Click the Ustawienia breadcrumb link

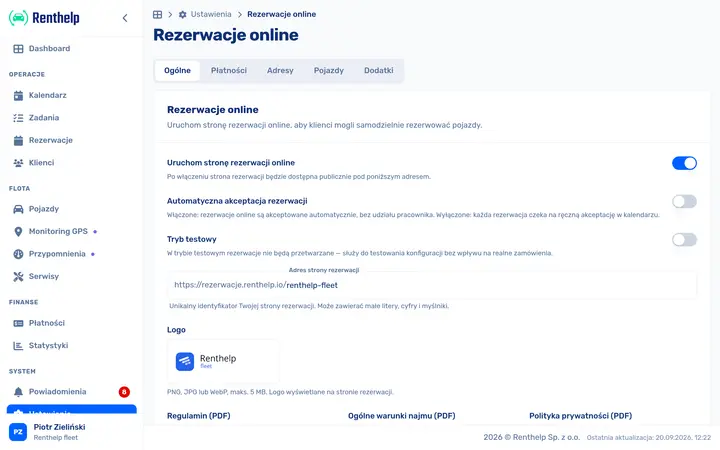point(211,14)
